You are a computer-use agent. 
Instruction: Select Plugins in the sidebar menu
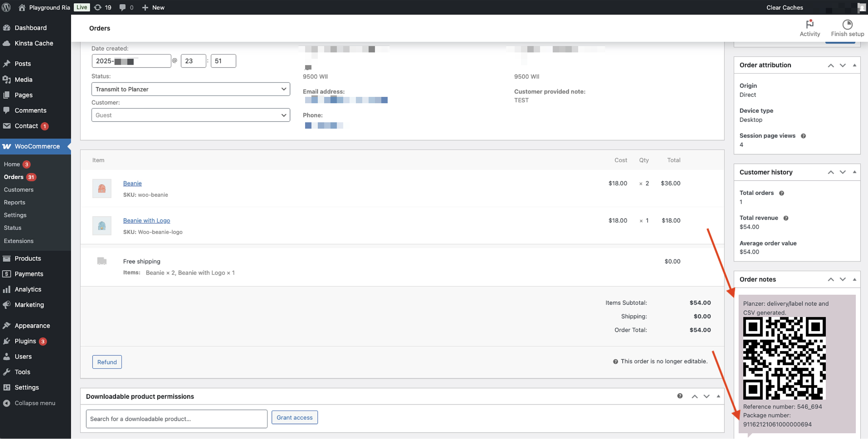point(25,341)
